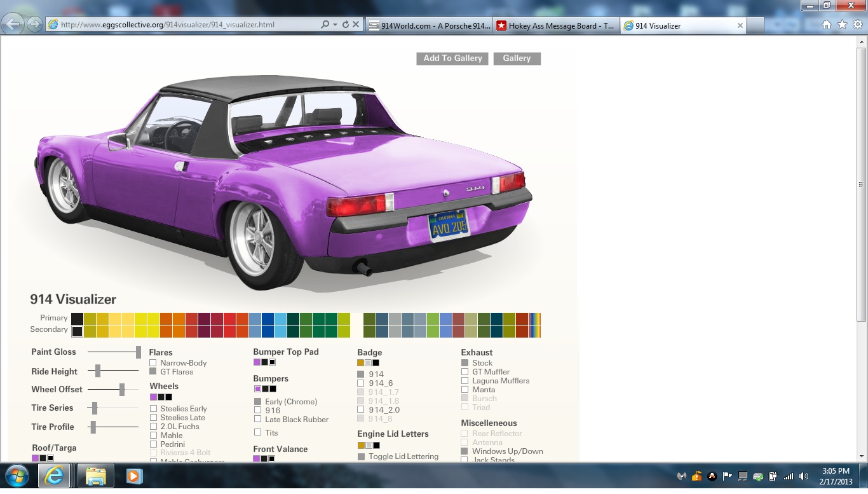Switch to the Hokey Ass Message Board tab
The height and width of the screenshot is (494, 868).
pos(555,26)
